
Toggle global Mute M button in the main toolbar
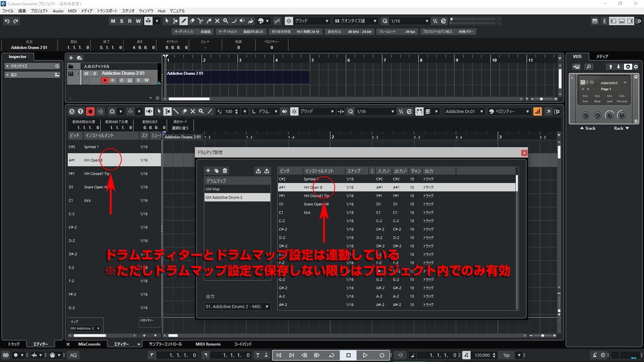[113, 21]
